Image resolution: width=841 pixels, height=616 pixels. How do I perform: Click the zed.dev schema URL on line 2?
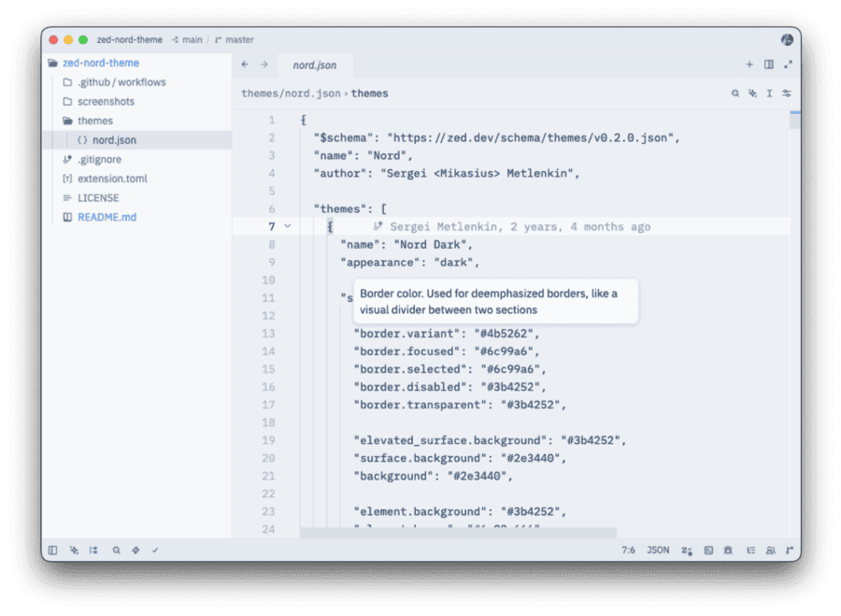(x=530, y=138)
